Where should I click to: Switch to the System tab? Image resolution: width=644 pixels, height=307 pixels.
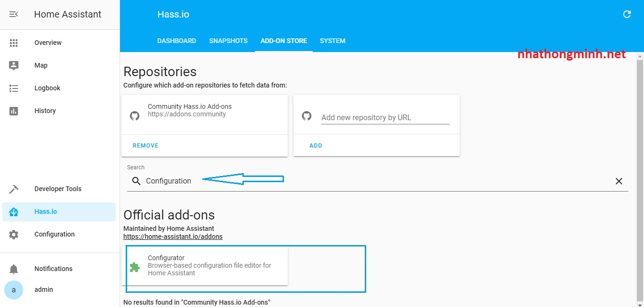tap(333, 41)
